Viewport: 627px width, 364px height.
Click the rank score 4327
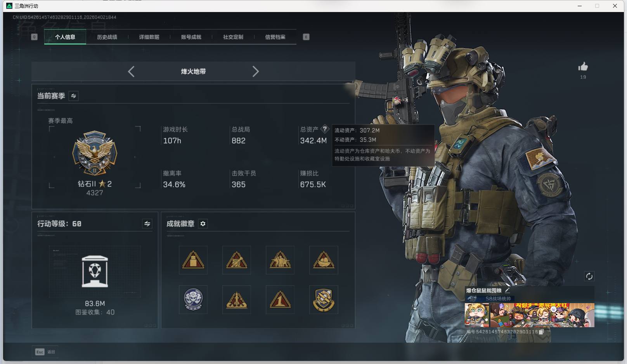(x=95, y=193)
